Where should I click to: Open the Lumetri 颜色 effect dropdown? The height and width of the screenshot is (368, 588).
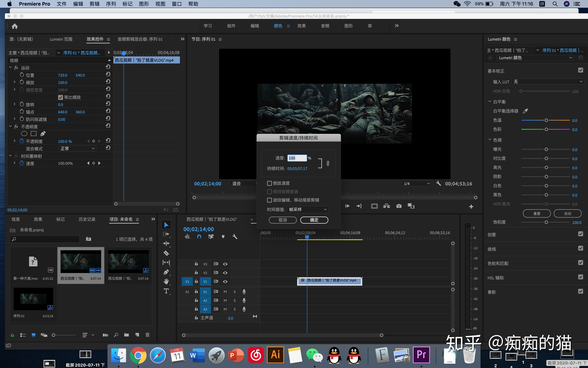(x=535, y=58)
